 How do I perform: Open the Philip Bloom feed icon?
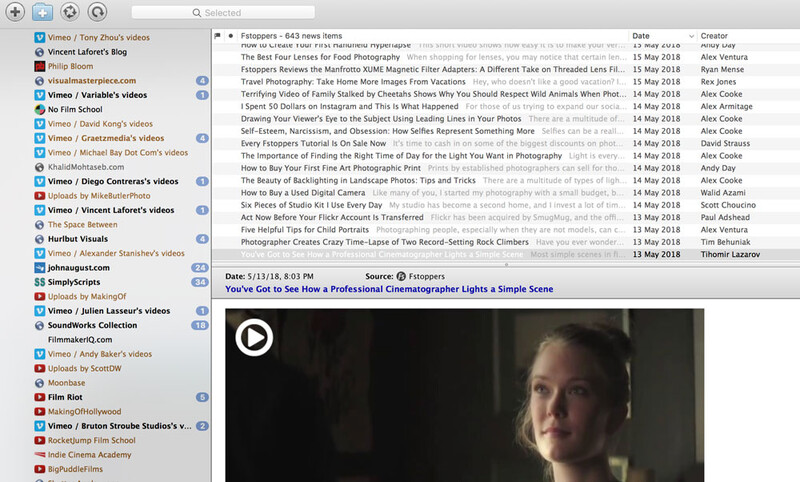(39, 66)
